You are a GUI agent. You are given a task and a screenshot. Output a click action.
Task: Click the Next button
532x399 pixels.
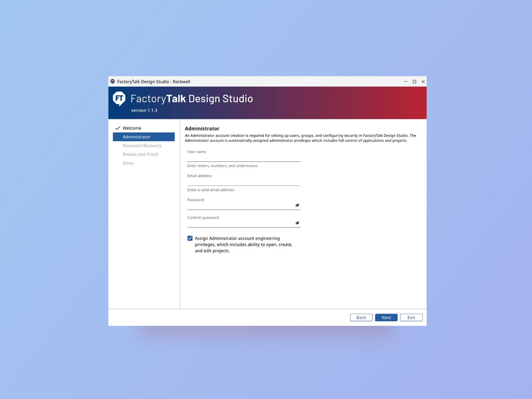pyautogui.click(x=386, y=318)
